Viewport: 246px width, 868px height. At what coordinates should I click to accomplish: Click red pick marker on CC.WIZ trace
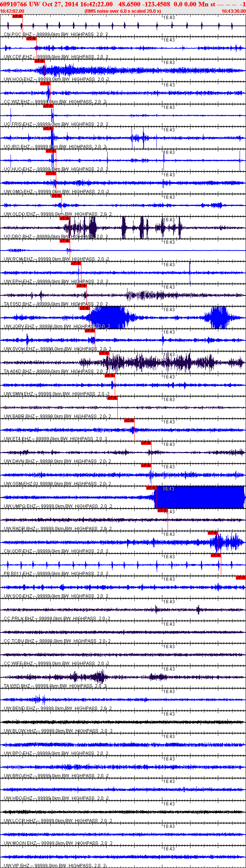pyautogui.click(x=45, y=84)
